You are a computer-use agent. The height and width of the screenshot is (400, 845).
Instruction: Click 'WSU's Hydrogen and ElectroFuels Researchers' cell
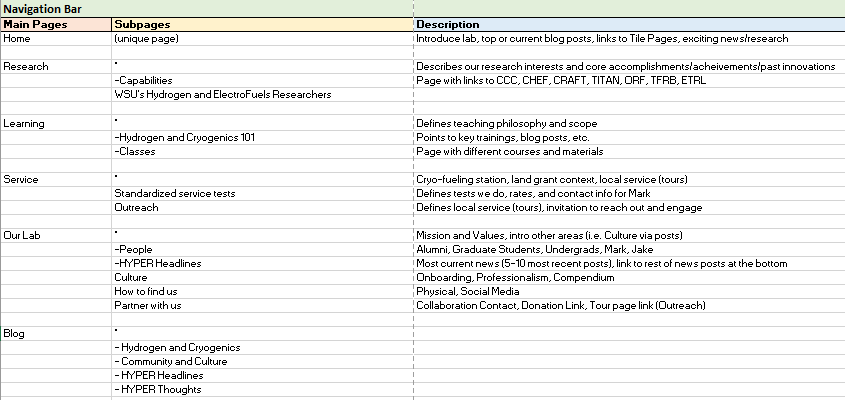tap(222, 94)
